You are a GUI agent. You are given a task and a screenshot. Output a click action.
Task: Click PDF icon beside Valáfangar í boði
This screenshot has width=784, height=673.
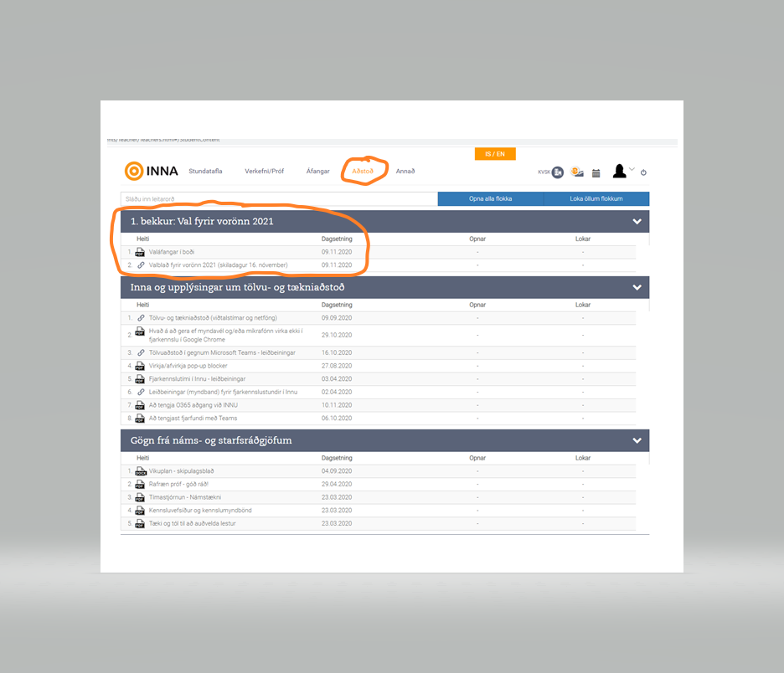(x=141, y=252)
